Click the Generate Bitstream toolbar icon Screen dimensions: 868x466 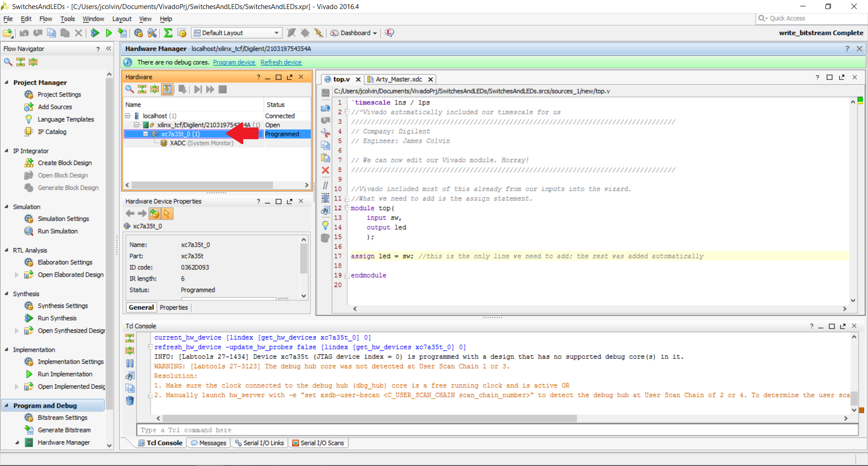122,33
